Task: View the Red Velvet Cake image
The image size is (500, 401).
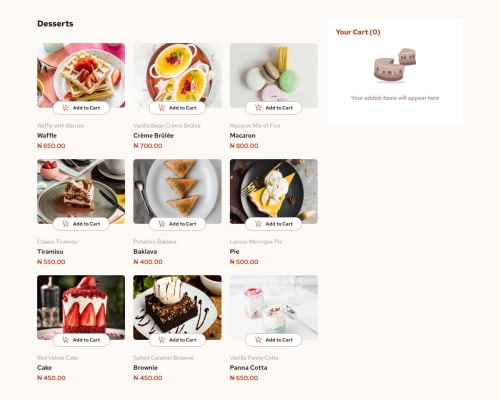Action: [x=81, y=307]
